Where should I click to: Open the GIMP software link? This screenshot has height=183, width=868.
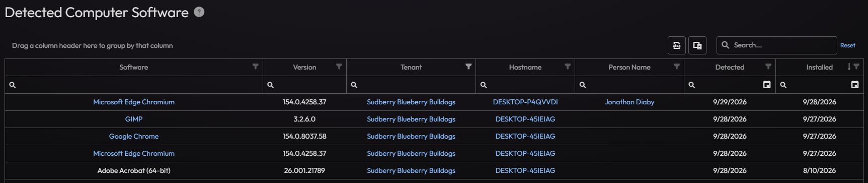click(x=134, y=119)
